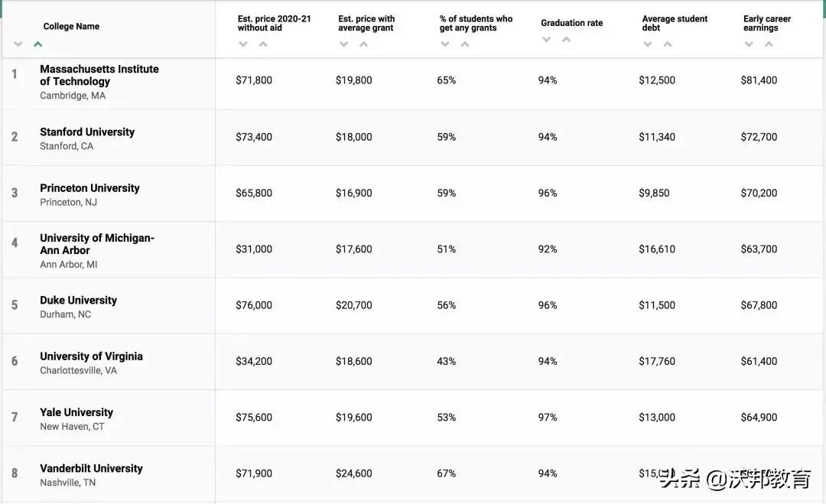This screenshot has width=826, height=504.
Task: Sort Graduation rate descending arrow
Action: point(547,40)
